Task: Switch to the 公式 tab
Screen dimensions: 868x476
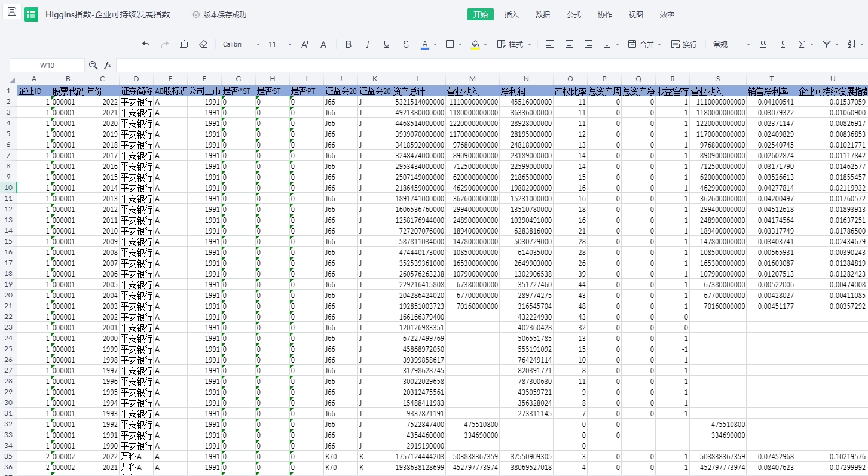Action: pyautogui.click(x=574, y=15)
